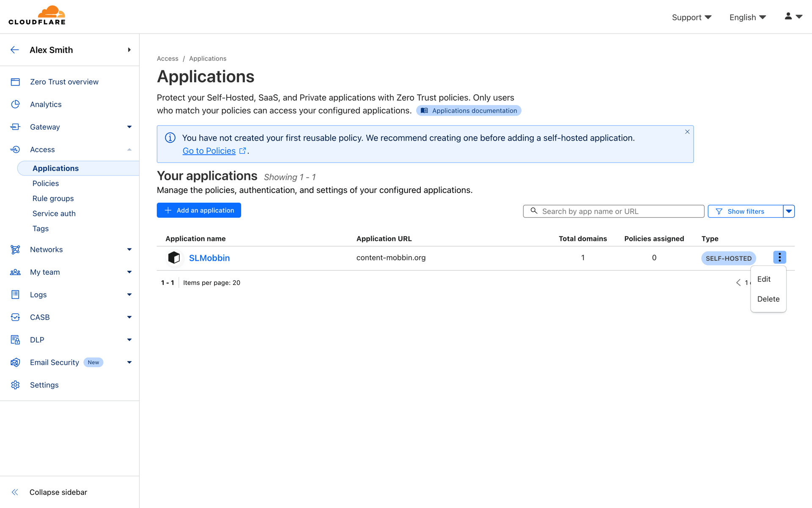Click the back arrow next to Alex Smith
The image size is (812, 508).
[x=15, y=50]
